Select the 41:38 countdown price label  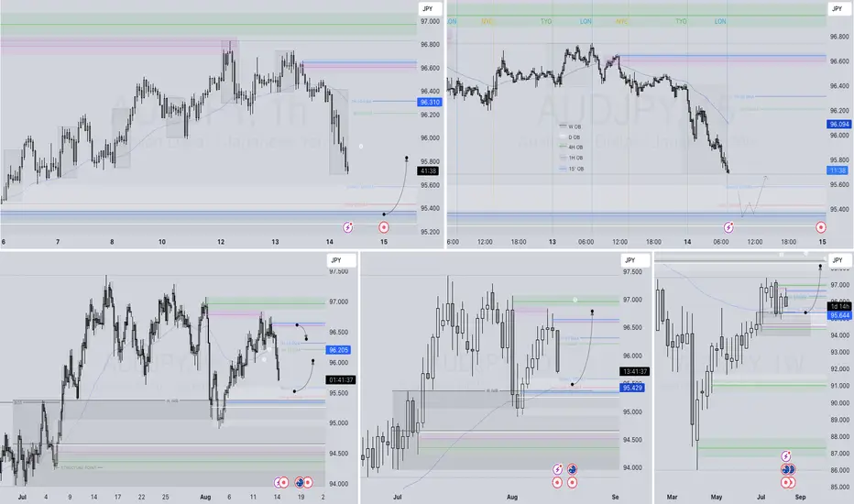[x=429, y=171]
